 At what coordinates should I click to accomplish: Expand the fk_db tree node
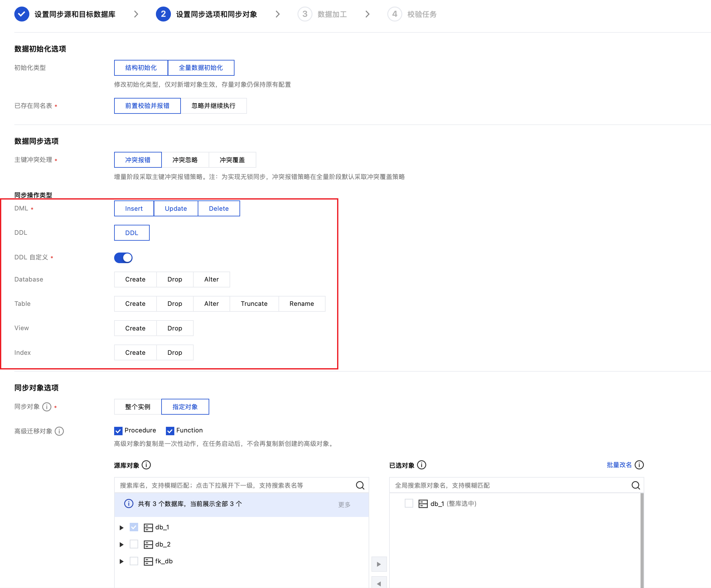(x=122, y=561)
